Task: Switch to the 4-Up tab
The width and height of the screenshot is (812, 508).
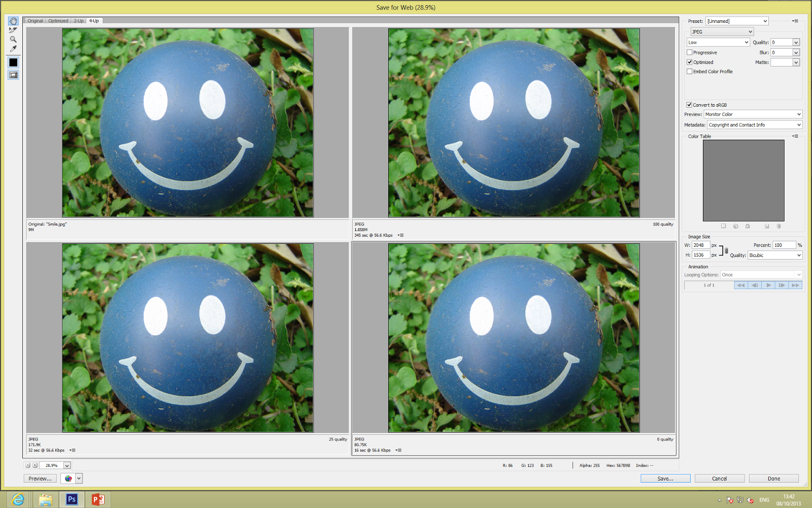Action: [x=94, y=21]
